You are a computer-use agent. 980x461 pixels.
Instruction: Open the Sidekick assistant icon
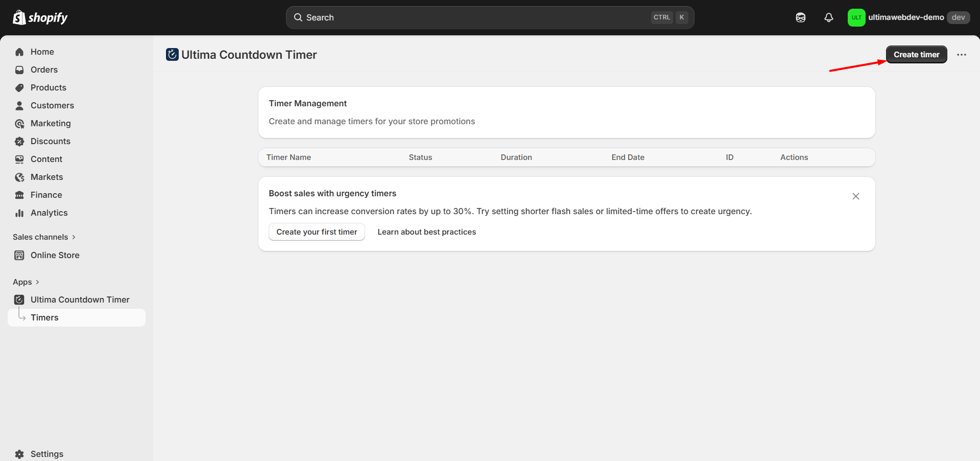(x=801, y=17)
